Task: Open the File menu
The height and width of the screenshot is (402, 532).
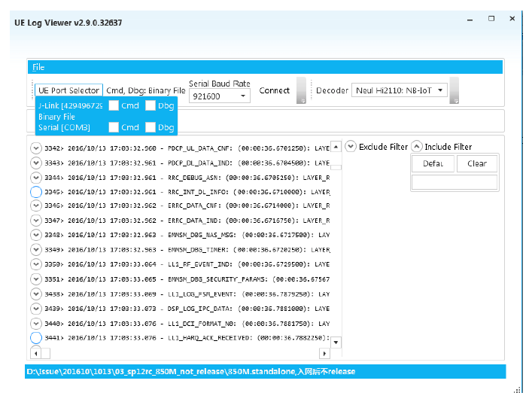Action: pyautogui.click(x=38, y=67)
